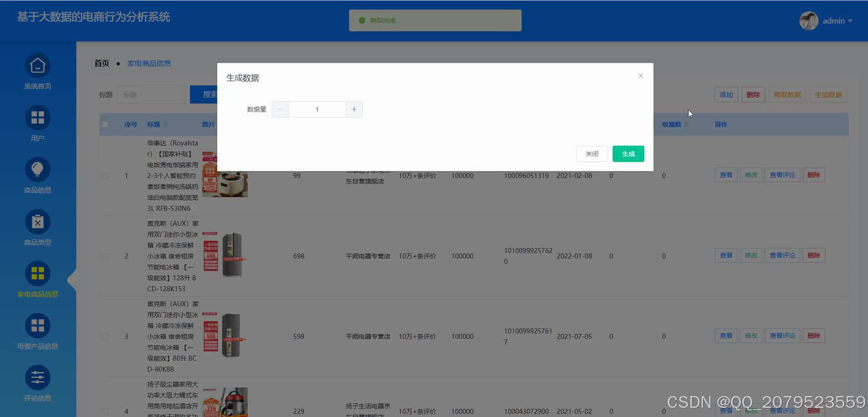Expand the admin dropdown arrow
Screen dimensions: 868x417
850,21
